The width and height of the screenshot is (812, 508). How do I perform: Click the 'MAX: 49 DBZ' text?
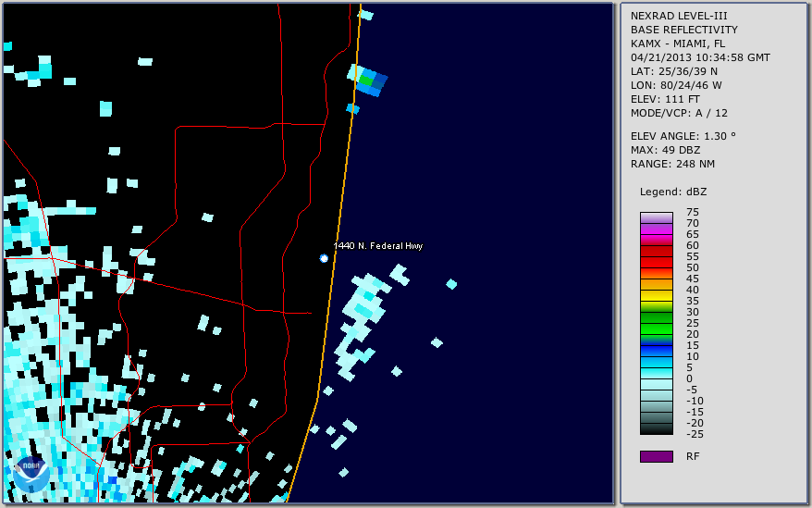[x=666, y=150]
